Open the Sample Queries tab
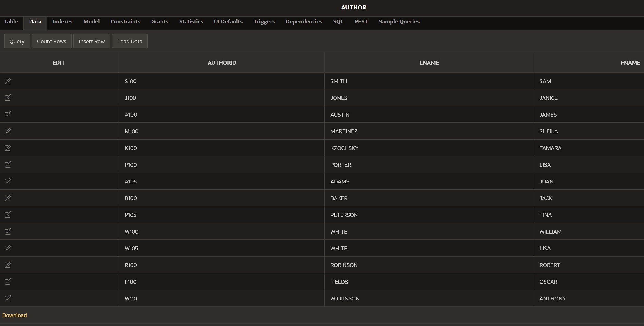The image size is (644, 326). 399,22
